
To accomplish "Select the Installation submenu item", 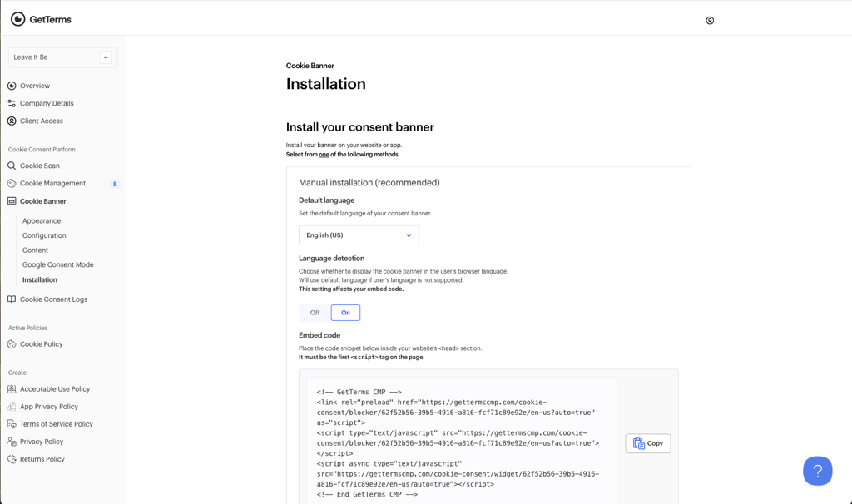I will tap(40, 279).
